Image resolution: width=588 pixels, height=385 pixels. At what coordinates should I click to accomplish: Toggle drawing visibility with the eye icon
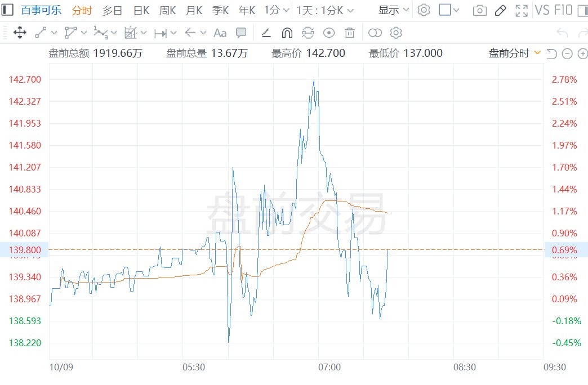tap(329, 33)
